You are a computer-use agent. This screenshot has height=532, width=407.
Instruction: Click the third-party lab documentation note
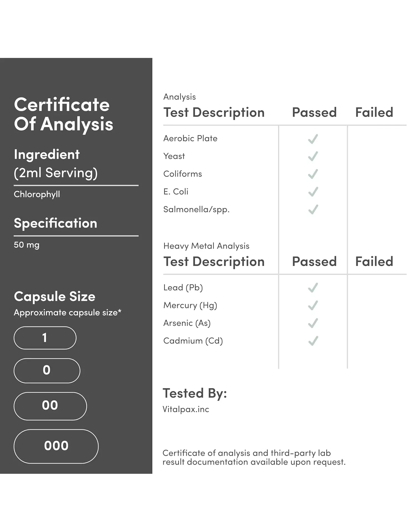[x=254, y=457]
